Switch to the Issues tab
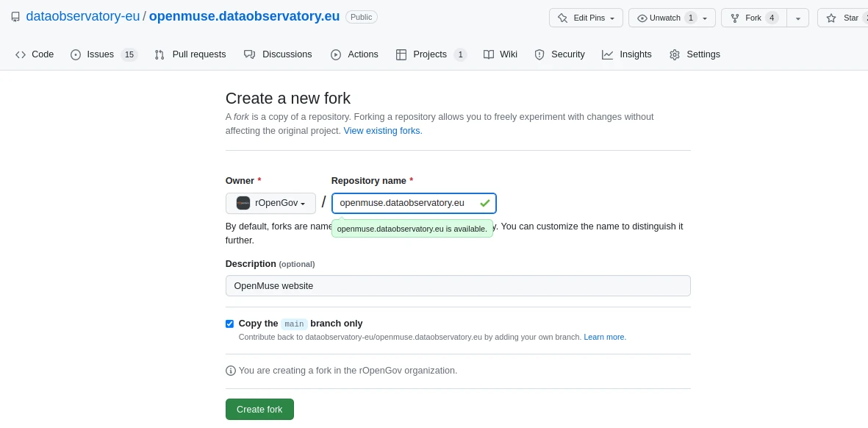868x428 pixels. point(103,54)
